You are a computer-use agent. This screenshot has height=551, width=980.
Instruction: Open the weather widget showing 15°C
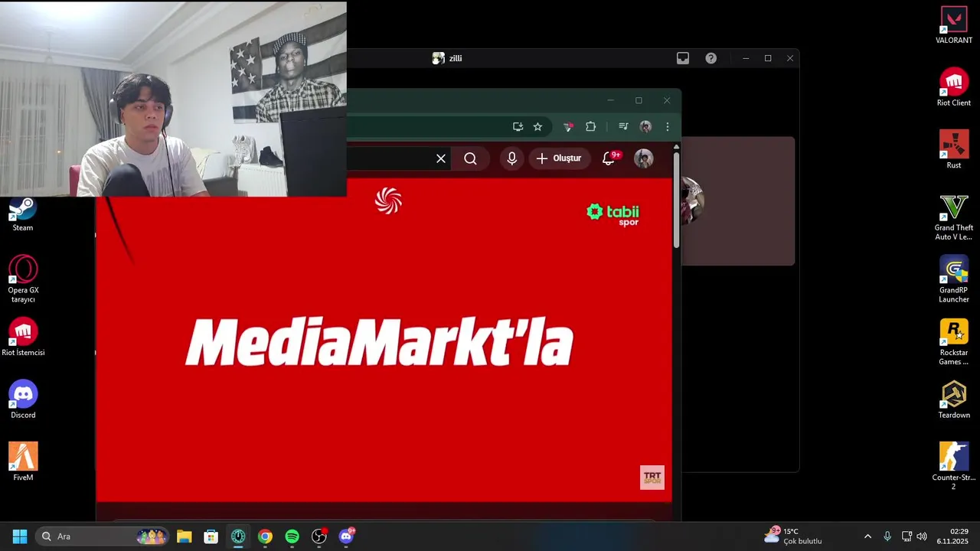793,536
